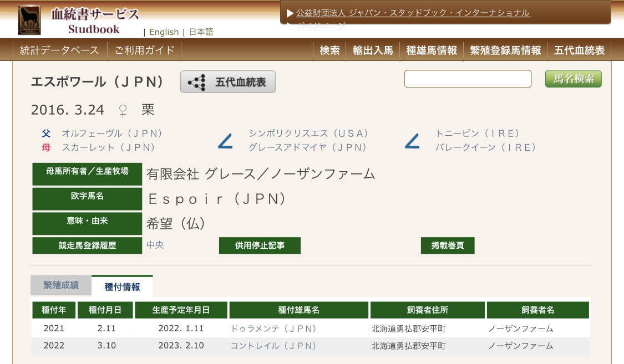Open dam link スカーレット (JPN)

pos(108,147)
